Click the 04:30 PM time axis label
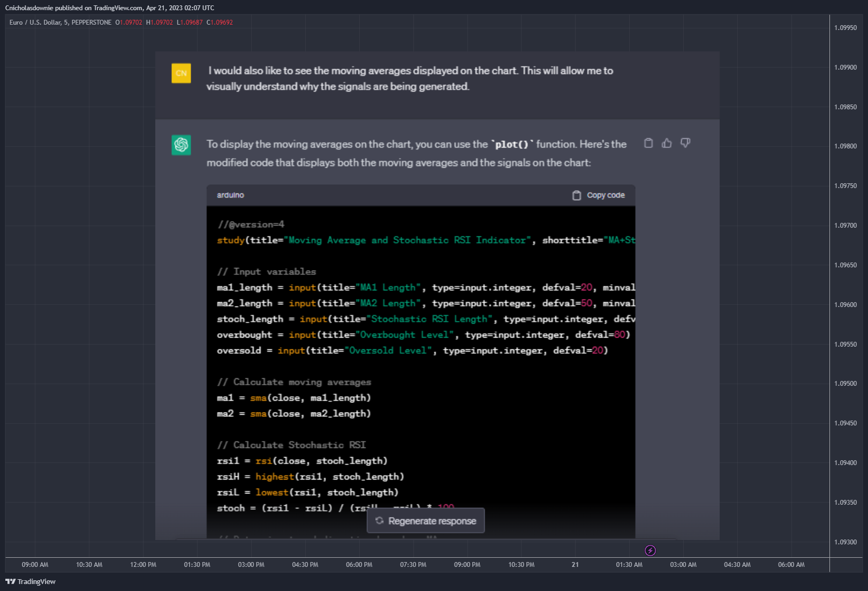This screenshot has height=591, width=868. 305,565
